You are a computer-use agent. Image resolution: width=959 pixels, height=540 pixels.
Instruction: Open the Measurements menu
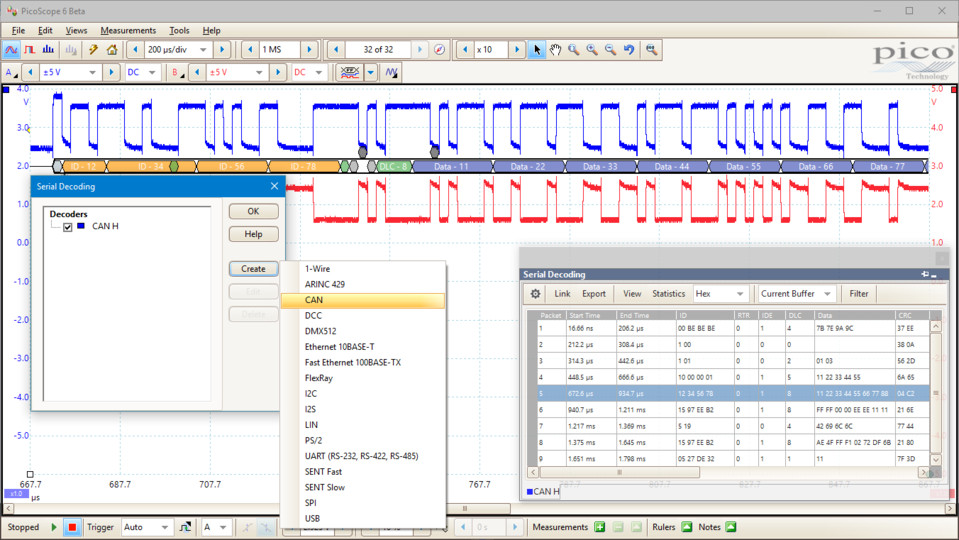pos(128,31)
